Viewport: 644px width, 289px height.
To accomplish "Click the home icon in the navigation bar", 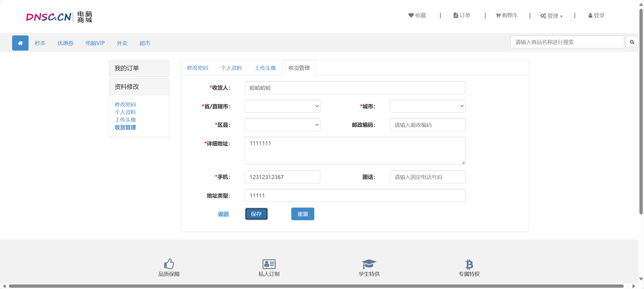I will click(x=20, y=43).
